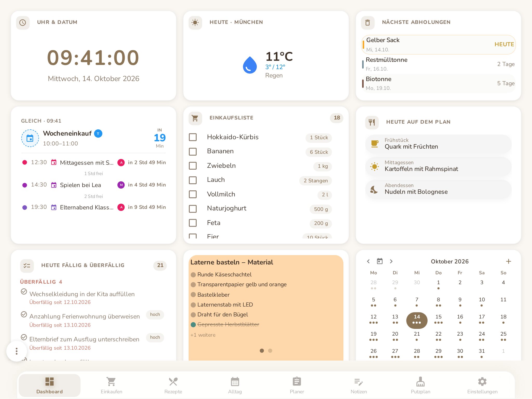Image resolution: width=532 pixels, height=399 pixels.
Task: Complete Anzahlung Ferienwohnung task
Action: point(24,315)
